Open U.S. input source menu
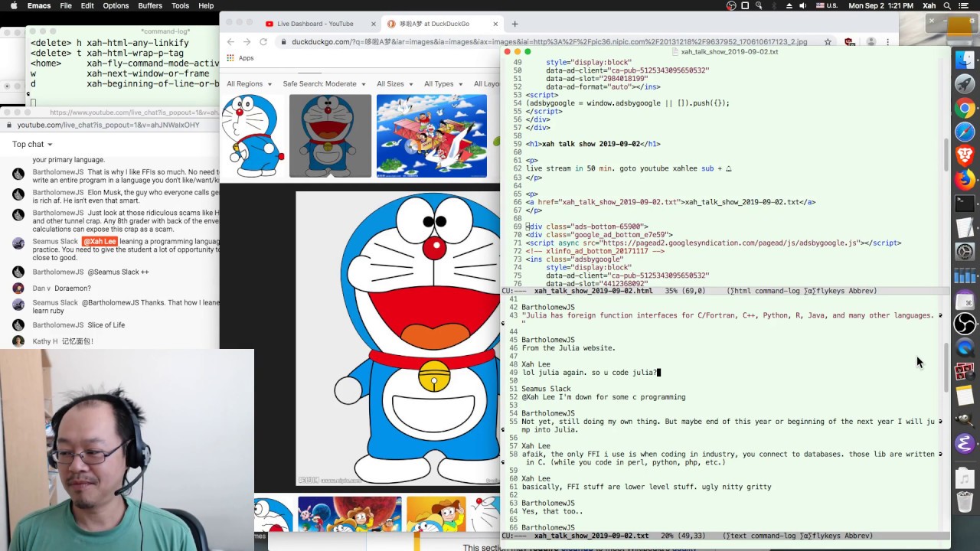 pyautogui.click(x=826, y=5)
